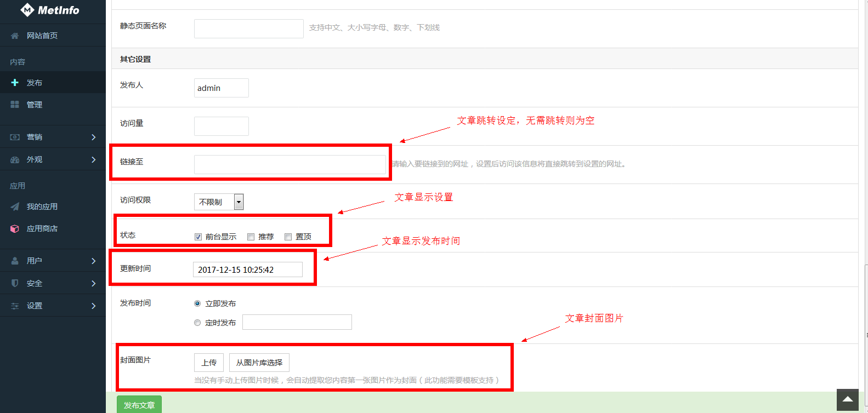
Task: Click the shield icon beside 安全
Action: 15,283
